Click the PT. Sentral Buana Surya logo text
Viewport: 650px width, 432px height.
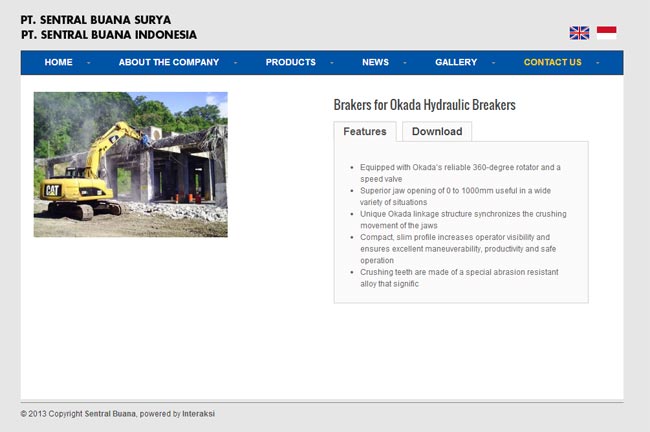point(96,19)
